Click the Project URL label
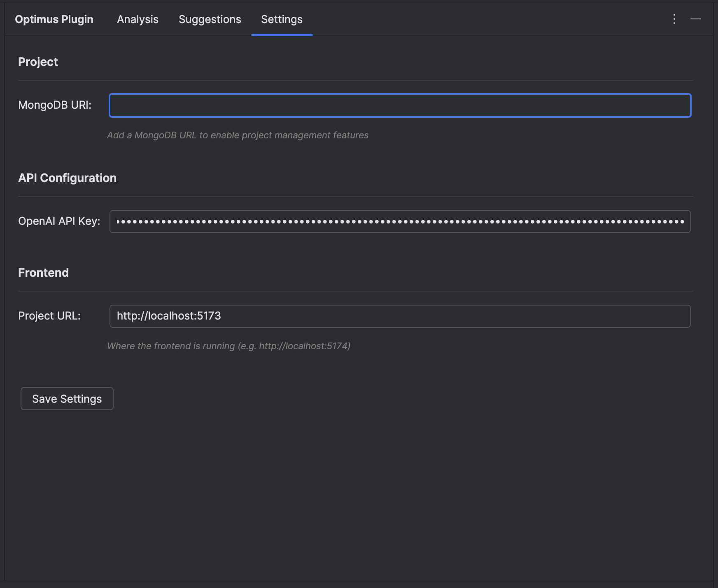This screenshot has width=718, height=588. (49, 316)
